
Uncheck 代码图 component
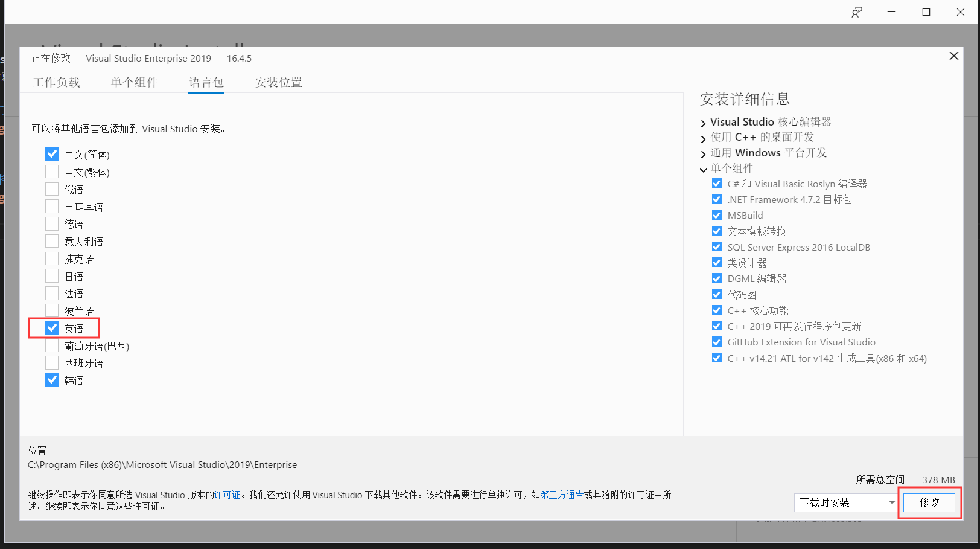point(717,295)
